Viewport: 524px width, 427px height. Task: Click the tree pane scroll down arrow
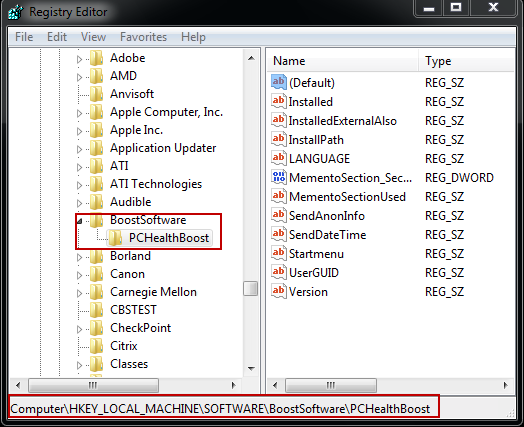coord(251,369)
